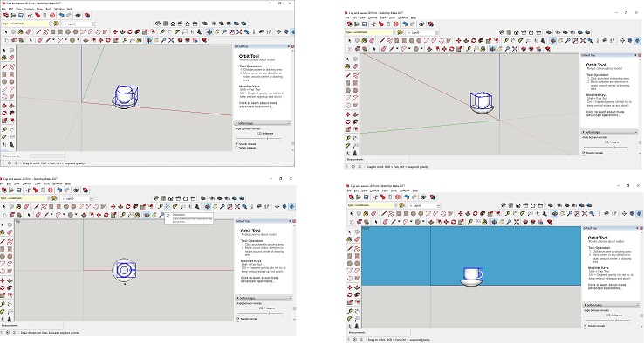The image size is (644, 346).
Task: Click 'learn about more advanced operations' in bottom-right window
Action: (x=606, y=287)
